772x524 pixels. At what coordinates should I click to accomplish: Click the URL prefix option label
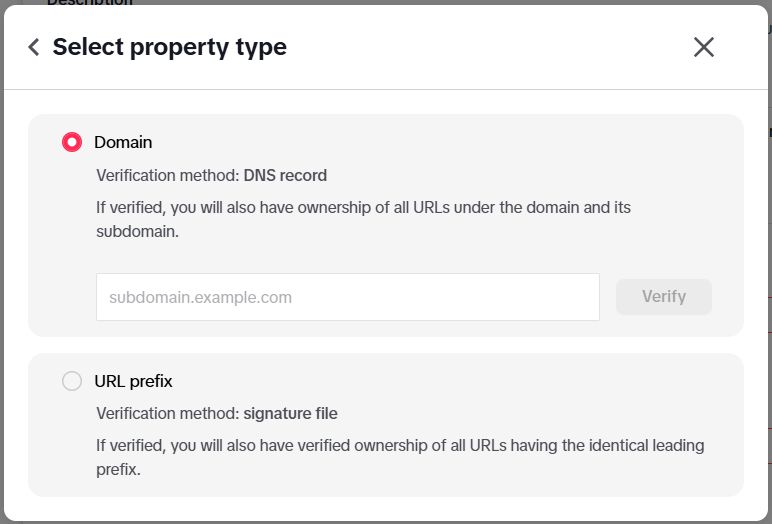[133, 381]
